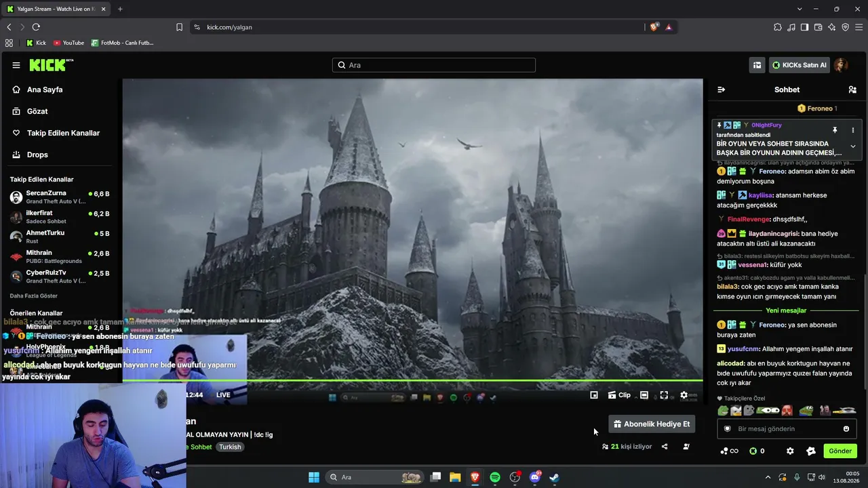Bookmark this page

coord(179,27)
